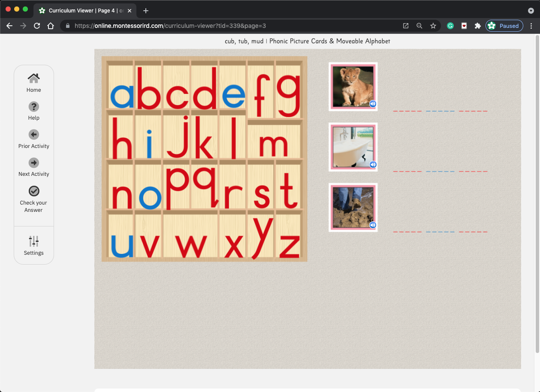This screenshot has height=392, width=540.
Task: Click the Paused profile button
Action: [x=504, y=26]
